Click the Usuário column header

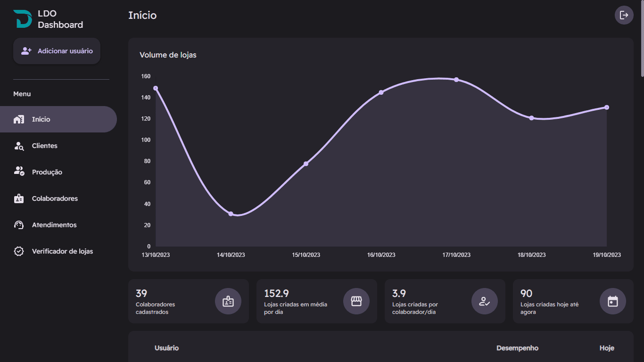tap(166, 348)
